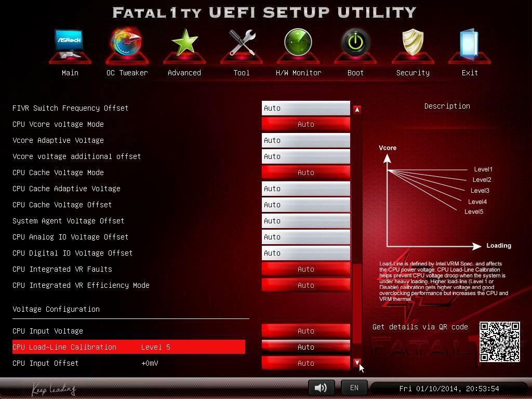Click the Get details via QR code text
The height and width of the screenshot is (399, 532).
point(420,327)
